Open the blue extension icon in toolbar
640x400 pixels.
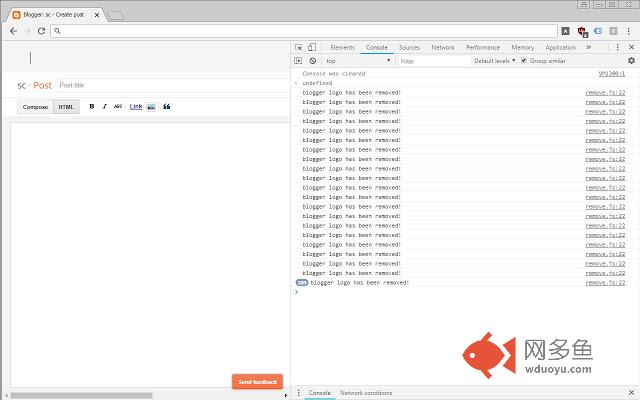[598, 31]
